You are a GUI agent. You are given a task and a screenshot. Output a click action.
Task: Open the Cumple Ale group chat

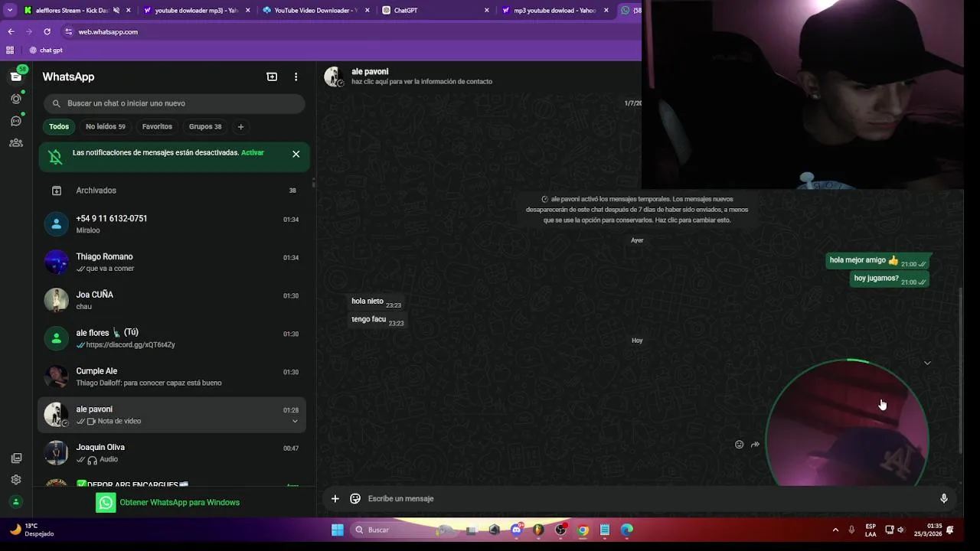[x=172, y=377]
